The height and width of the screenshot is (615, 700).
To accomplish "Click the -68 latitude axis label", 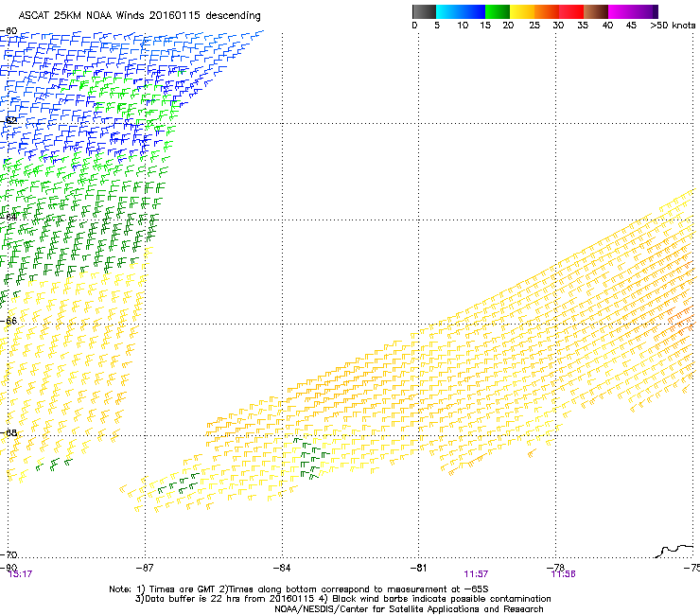I will (9, 433).
